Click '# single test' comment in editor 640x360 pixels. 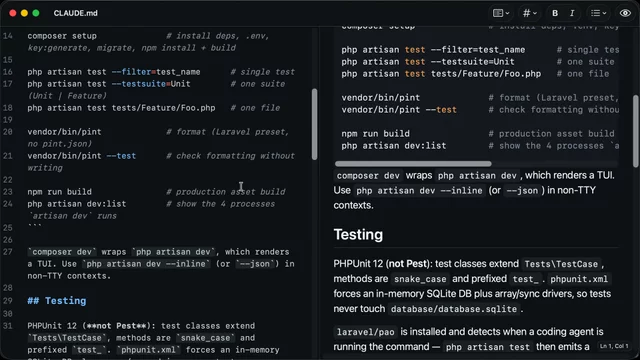[262, 72]
